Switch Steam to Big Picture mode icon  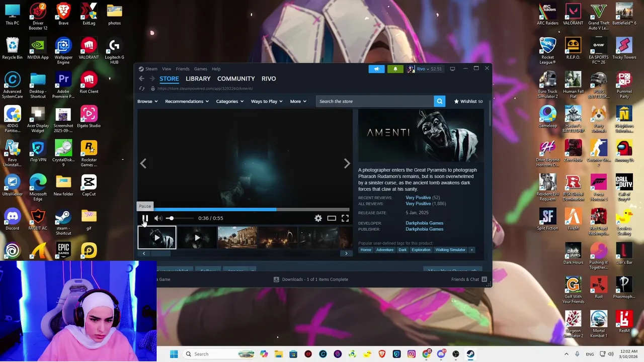[452, 69]
